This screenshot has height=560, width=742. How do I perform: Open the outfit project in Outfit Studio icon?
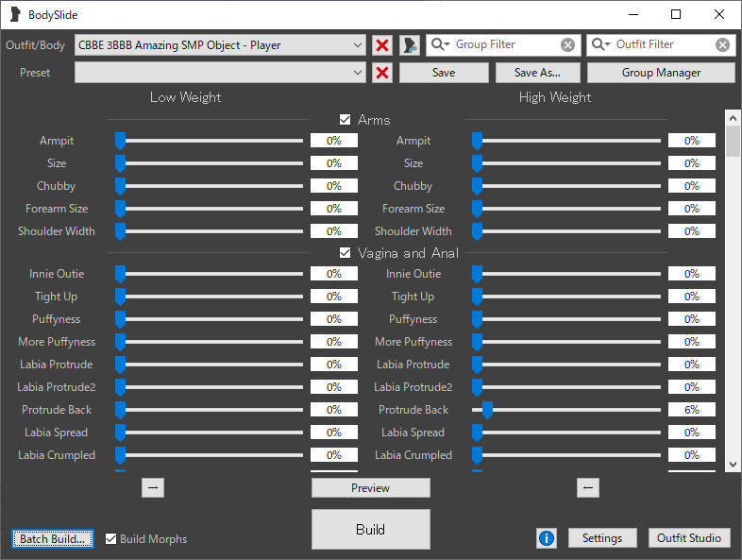(x=410, y=45)
